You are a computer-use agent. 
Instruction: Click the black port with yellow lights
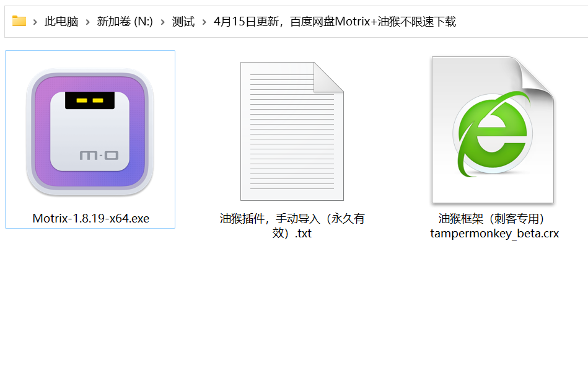pos(90,100)
